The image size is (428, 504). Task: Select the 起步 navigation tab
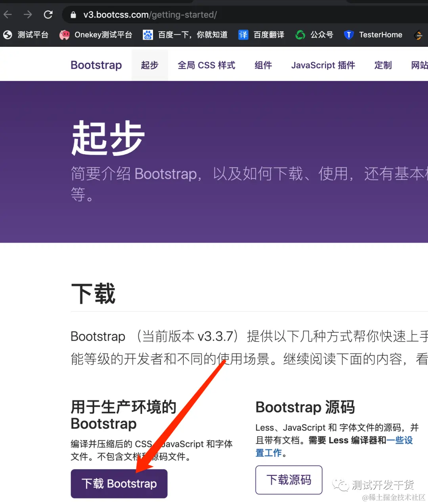[150, 65]
